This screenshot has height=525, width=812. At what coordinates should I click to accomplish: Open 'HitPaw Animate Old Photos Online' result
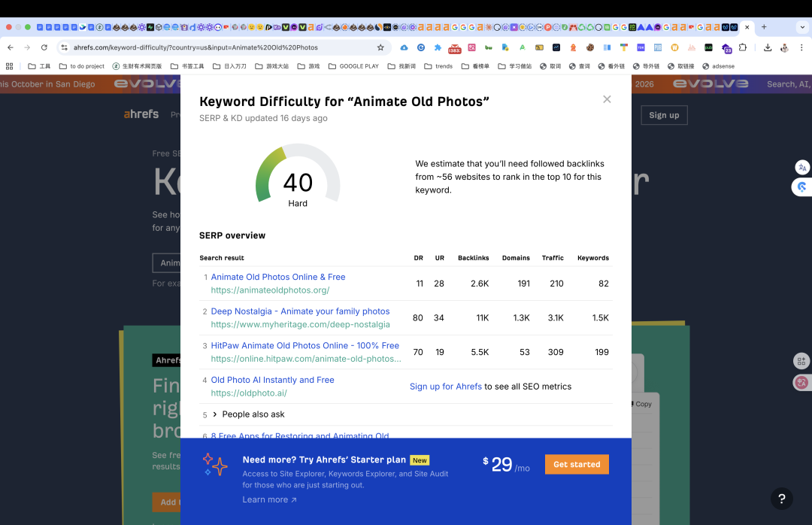click(x=305, y=345)
